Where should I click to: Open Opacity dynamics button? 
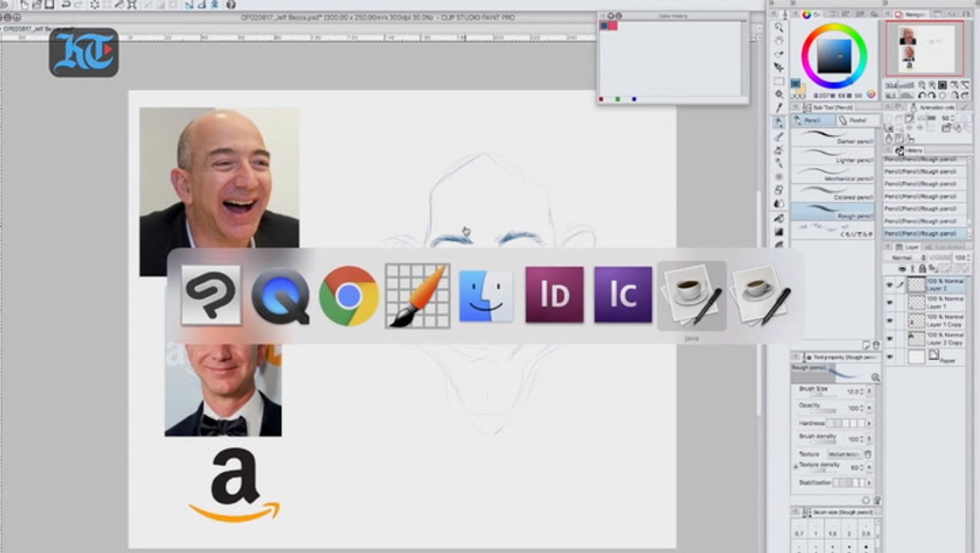pyautogui.click(x=869, y=408)
